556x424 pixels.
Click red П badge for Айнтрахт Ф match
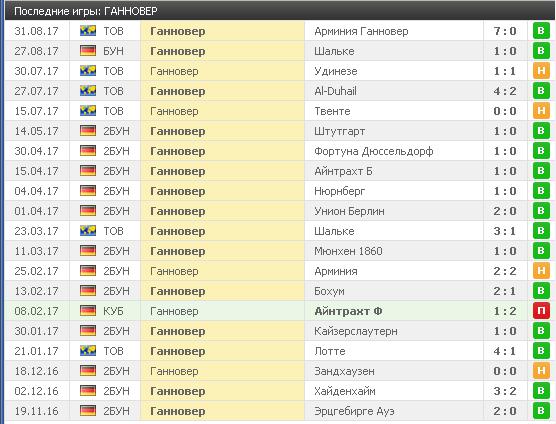(x=541, y=311)
